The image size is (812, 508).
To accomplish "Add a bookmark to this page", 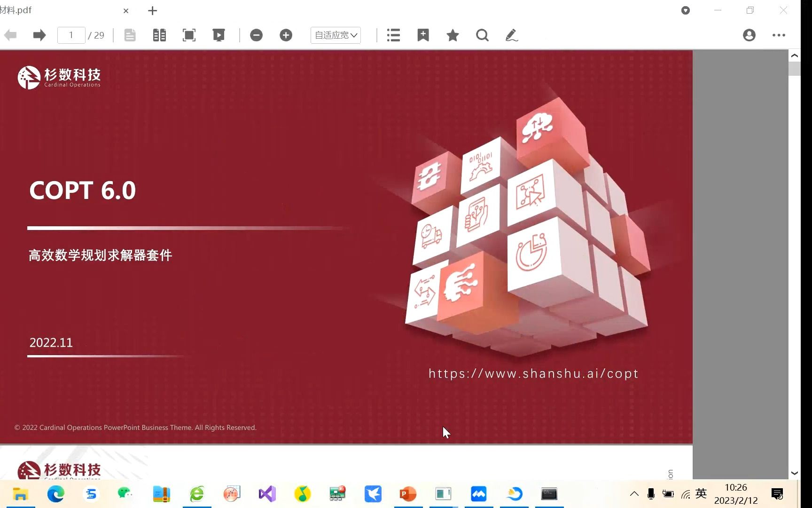I will [423, 35].
